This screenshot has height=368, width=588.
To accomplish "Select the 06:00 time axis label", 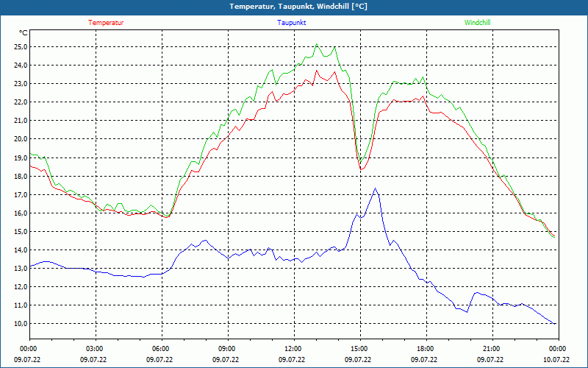I will pyautogui.click(x=160, y=349).
